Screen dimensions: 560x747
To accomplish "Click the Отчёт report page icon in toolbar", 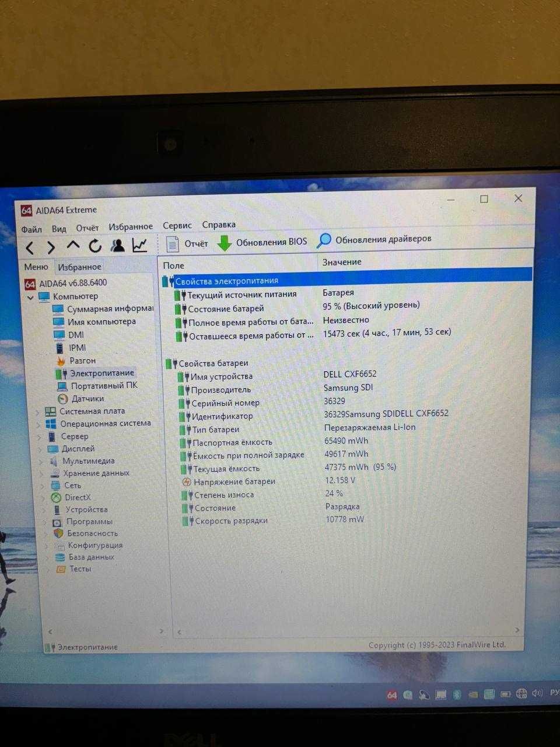I will pos(172,243).
